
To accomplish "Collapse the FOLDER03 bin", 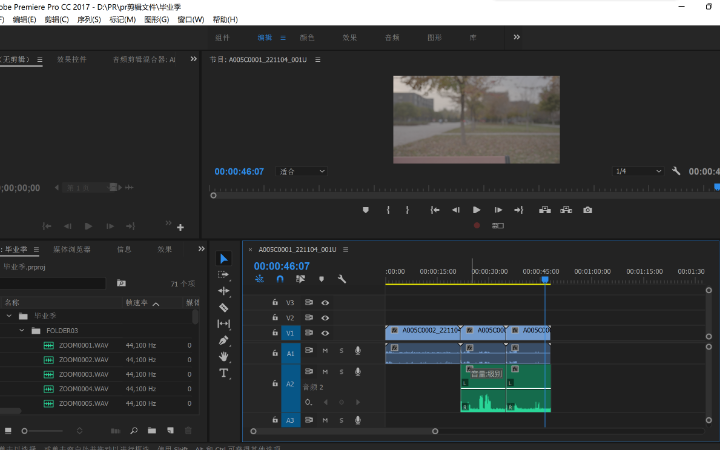I will [x=21, y=330].
